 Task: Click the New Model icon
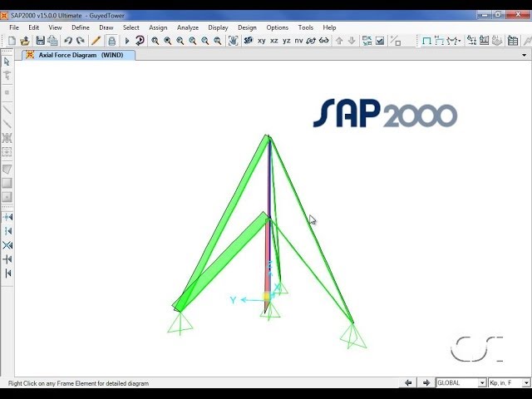point(12,41)
